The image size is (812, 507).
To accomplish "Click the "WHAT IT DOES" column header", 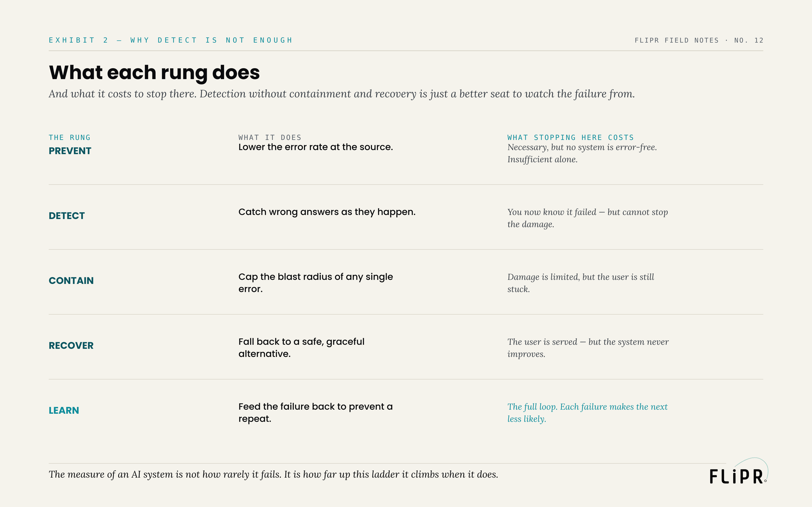I will click(x=270, y=137).
